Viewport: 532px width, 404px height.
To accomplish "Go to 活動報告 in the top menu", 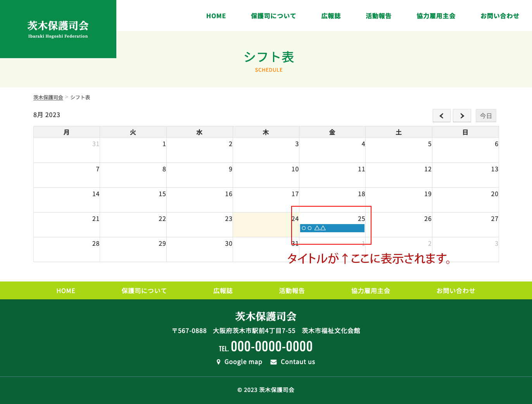I will 378,16.
